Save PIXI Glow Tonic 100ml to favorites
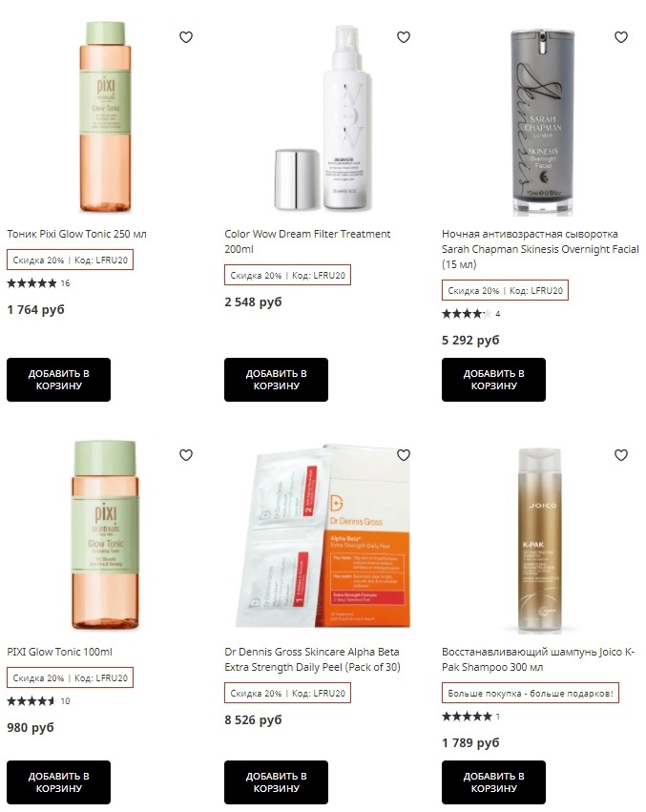This screenshot has height=812, width=646. [186, 455]
